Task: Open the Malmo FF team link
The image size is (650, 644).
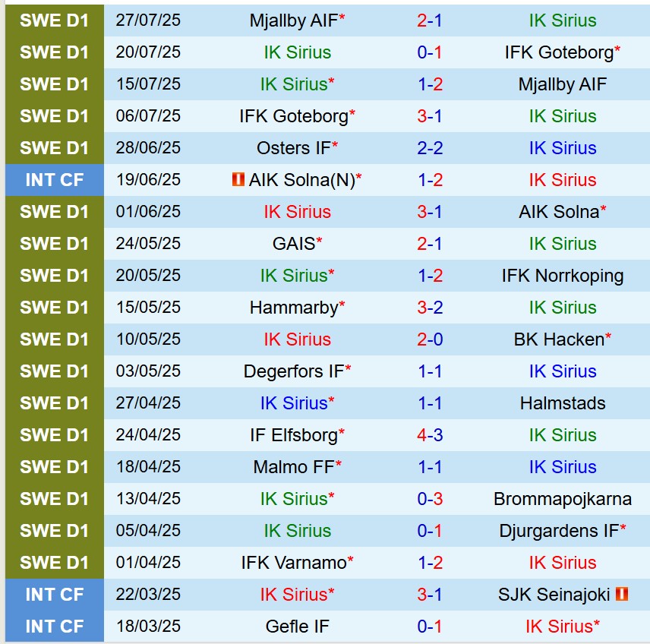Action: point(294,467)
